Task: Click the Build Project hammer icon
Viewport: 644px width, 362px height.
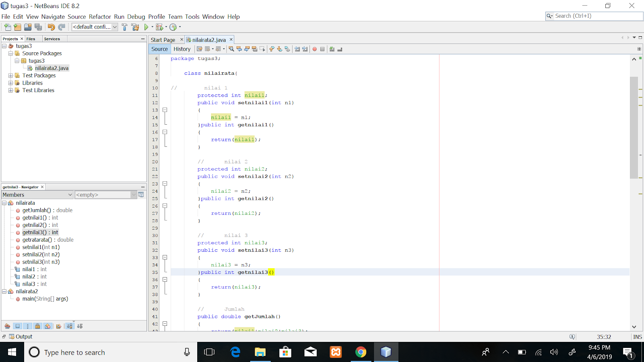Action: tap(125, 27)
